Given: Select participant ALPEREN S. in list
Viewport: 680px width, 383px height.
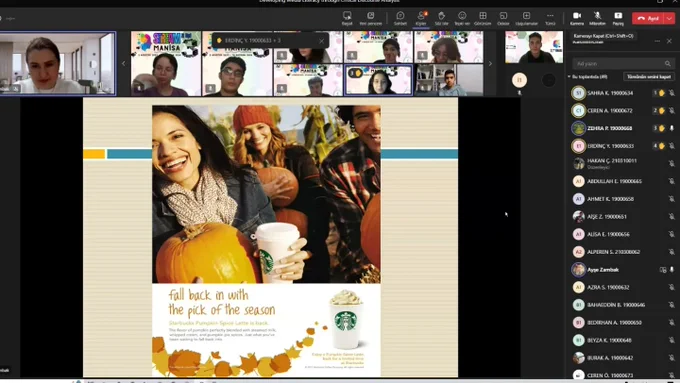Looking at the screenshot, I should click(x=622, y=252).
